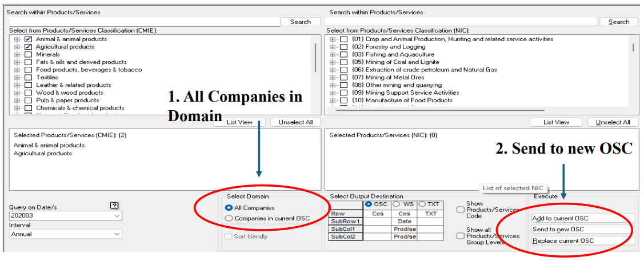
Task: Click Unselect All under the NIC list
Action: [613, 122]
